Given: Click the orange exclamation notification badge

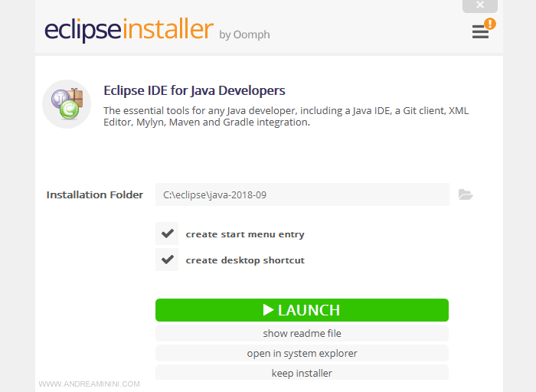Looking at the screenshot, I should (490, 24).
